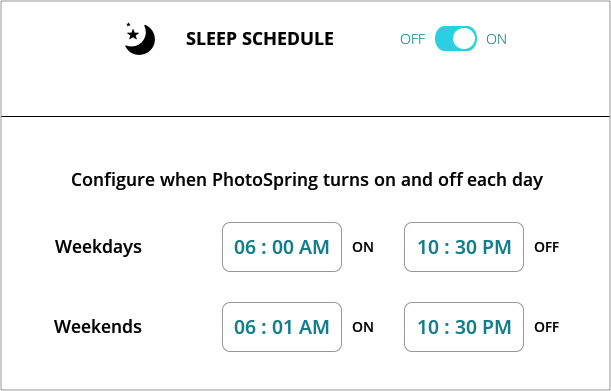
Task: Select the AM part of the Weekdays on time
Action: pos(314,247)
